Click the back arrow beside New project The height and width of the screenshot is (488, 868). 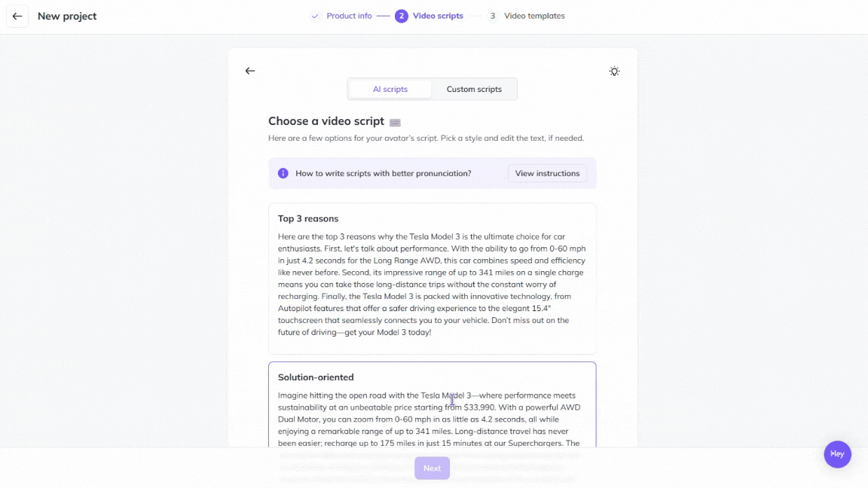17,16
